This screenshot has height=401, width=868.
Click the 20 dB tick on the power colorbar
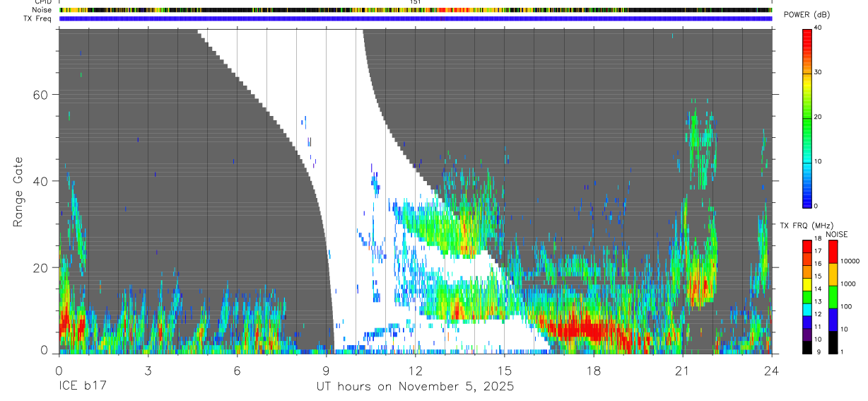click(x=819, y=117)
